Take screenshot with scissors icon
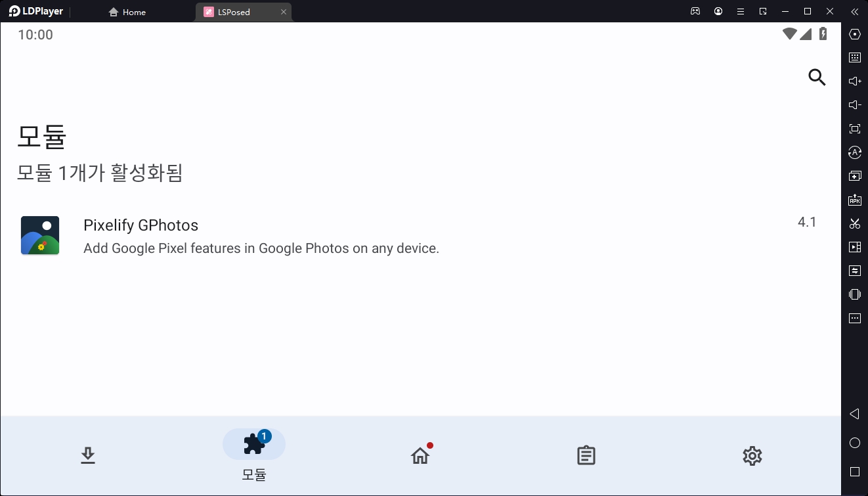Image resolution: width=868 pixels, height=496 pixels. pyautogui.click(x=855, y=223)
